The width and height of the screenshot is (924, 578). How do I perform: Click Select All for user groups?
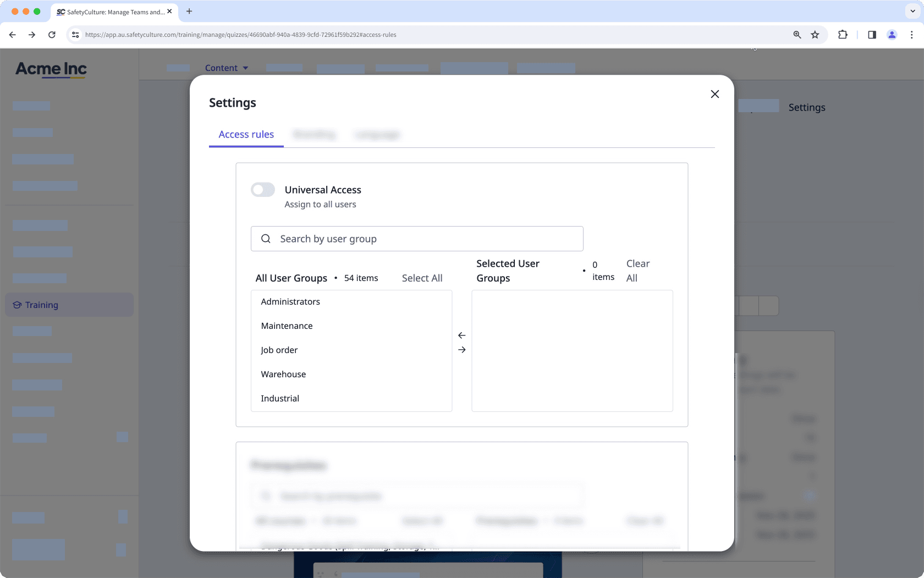pyautogui.click(x=422, y=278)
